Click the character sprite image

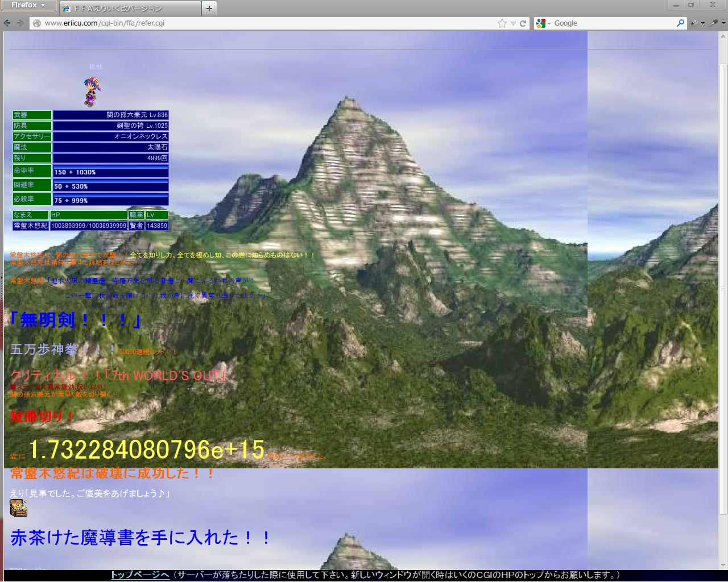pyautogui.click(x=92, y=92)
